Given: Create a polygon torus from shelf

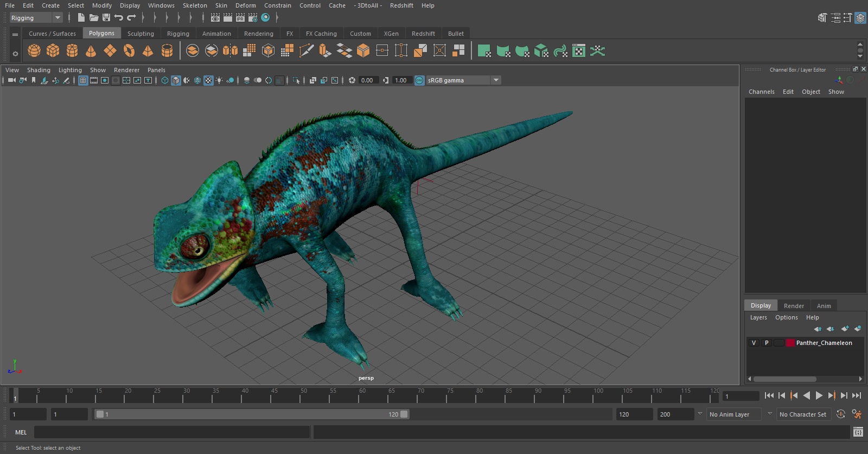Looking at the screenshot, I should click(129, 51).
